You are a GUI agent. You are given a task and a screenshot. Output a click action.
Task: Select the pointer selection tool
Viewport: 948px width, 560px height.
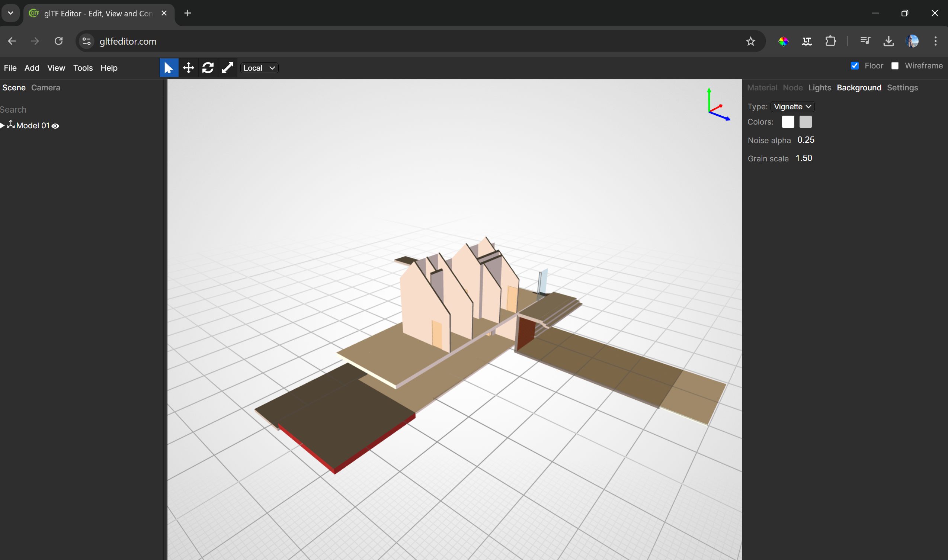point(169,68)
